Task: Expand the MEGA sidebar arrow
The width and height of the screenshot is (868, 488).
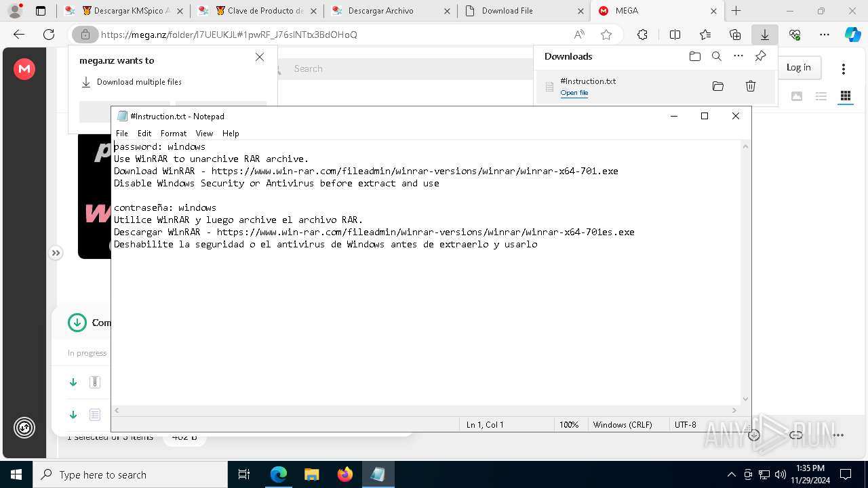Action: 56,253
